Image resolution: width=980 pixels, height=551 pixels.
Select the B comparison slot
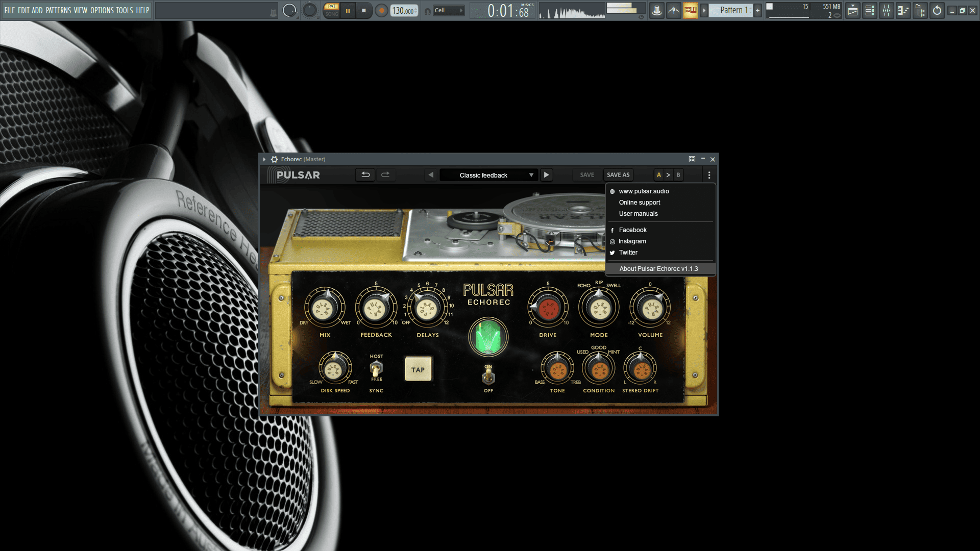(x=678, y=175)
